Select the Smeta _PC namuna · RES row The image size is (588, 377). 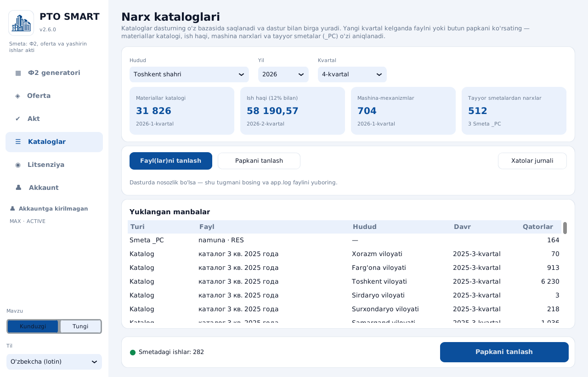click(x=345, y=240)
